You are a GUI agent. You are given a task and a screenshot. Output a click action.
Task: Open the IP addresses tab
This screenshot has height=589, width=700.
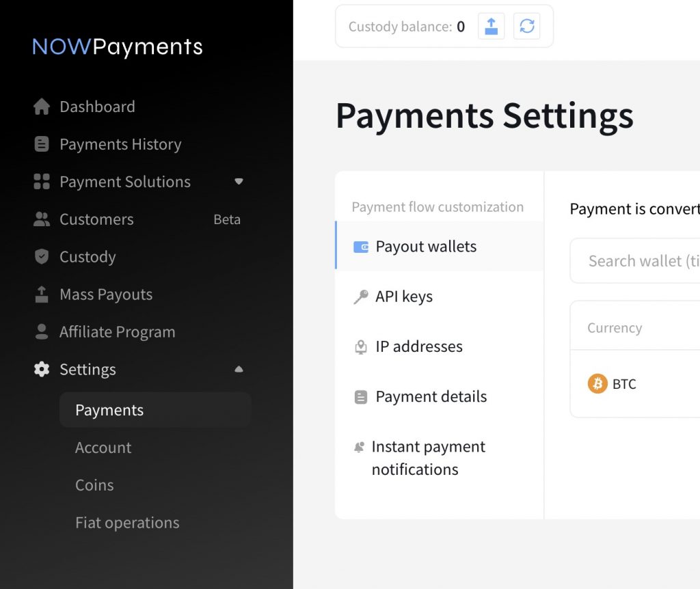[440, 346]
